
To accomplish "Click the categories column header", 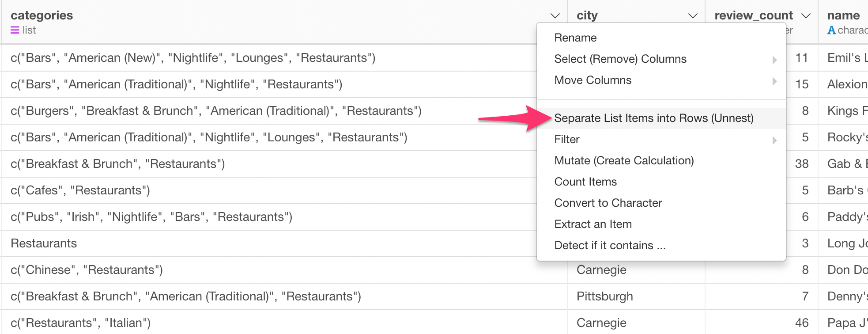I will (42, 15).
